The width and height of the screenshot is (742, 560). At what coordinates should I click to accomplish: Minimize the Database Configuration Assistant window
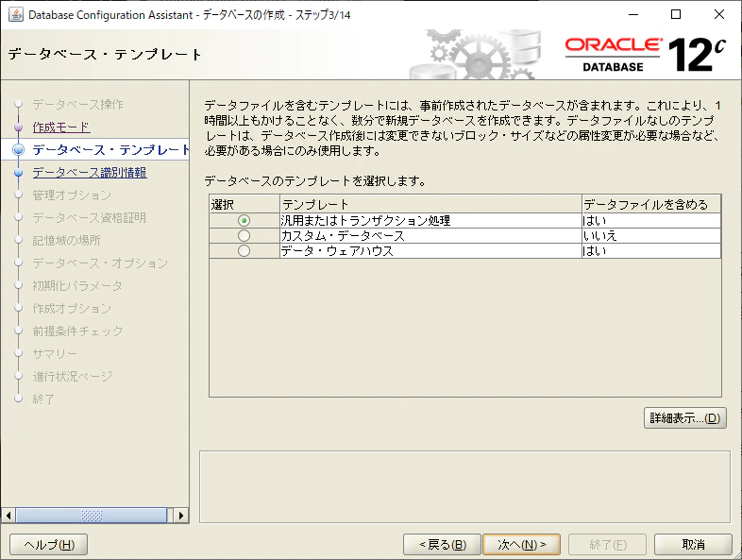(633, 15)
